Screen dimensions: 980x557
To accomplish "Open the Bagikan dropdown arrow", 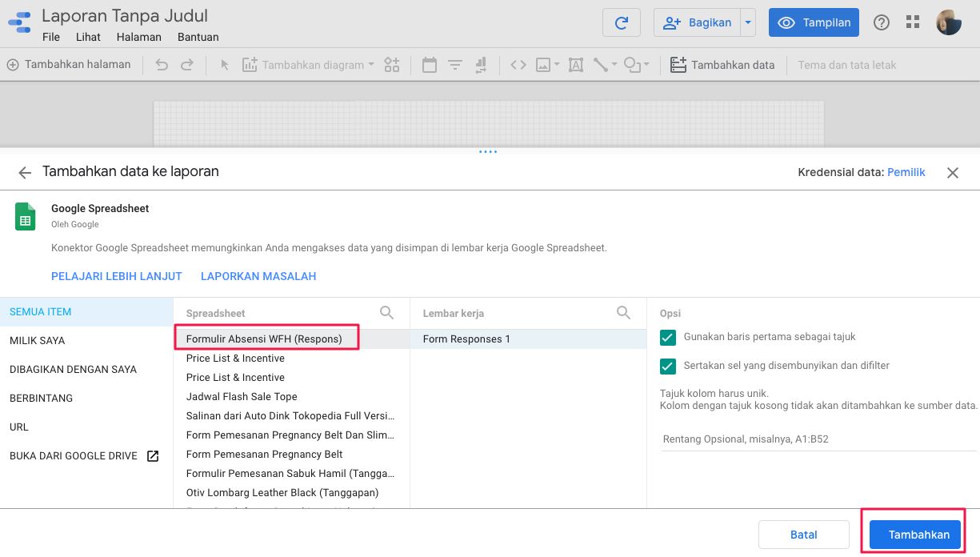I will click(x=748, y=22).
